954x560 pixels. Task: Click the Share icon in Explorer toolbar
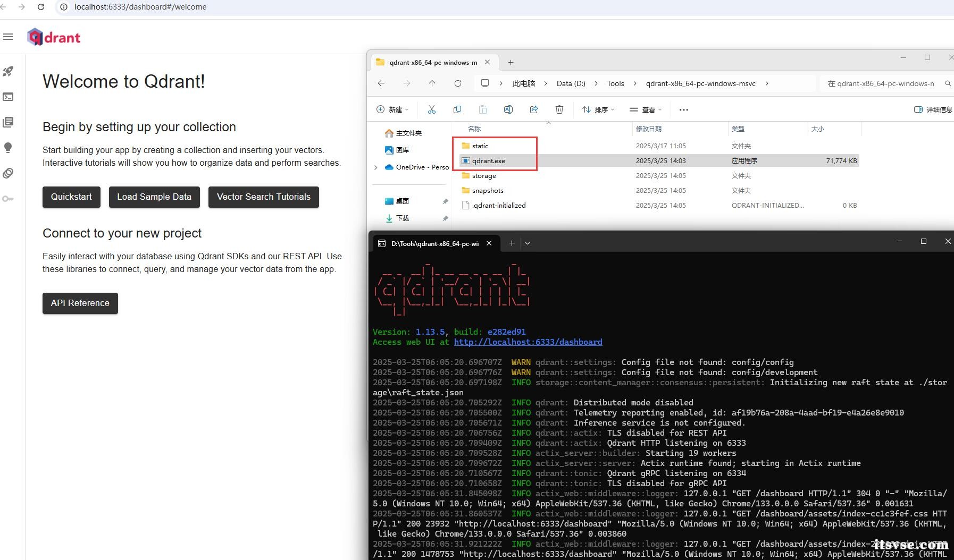tap(534, 109)
